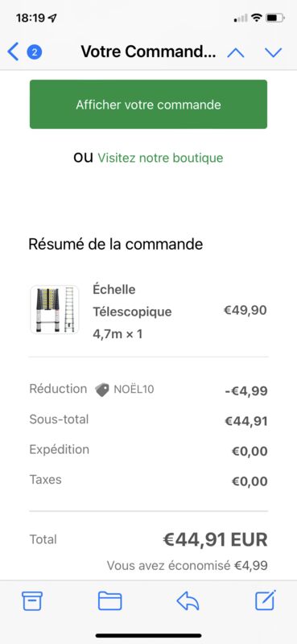Tap the telescopic ladder product thumbnail
Image resolution: width=297 pixels, height=644 pixels.
54,310
